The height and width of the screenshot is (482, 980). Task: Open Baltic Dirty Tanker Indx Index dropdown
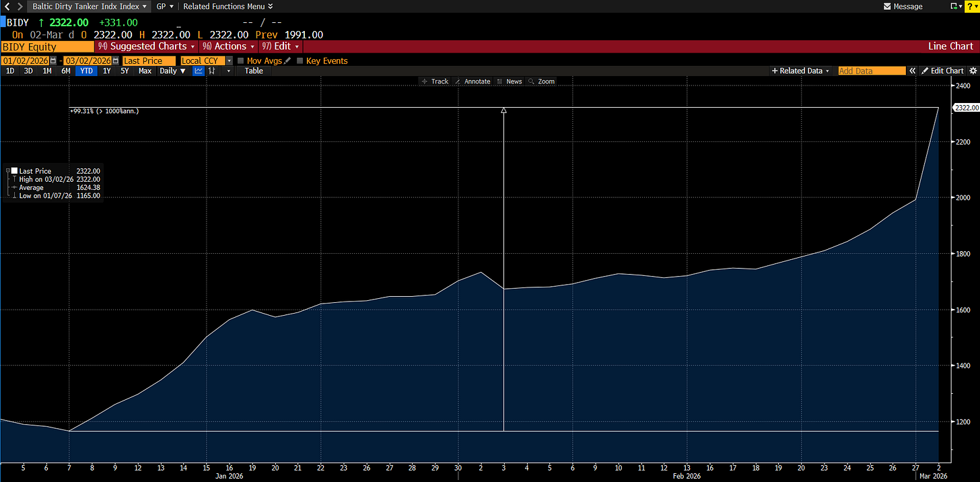click(90, 6)
